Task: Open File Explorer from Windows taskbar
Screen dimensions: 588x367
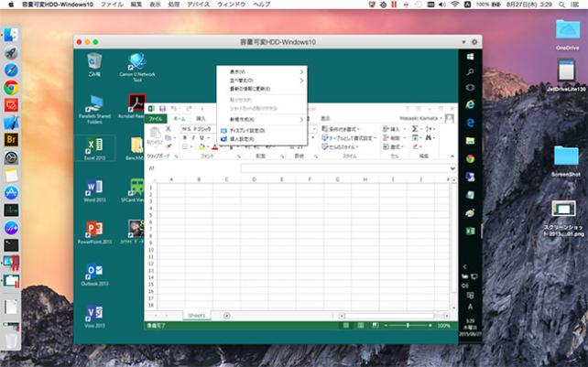Action: point(470,141)
